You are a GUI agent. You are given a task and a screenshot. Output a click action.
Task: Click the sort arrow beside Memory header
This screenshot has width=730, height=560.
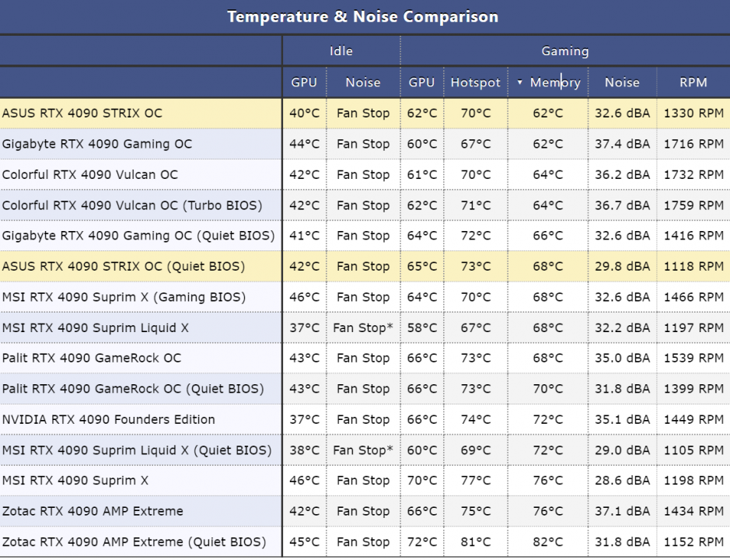(519, 83)
